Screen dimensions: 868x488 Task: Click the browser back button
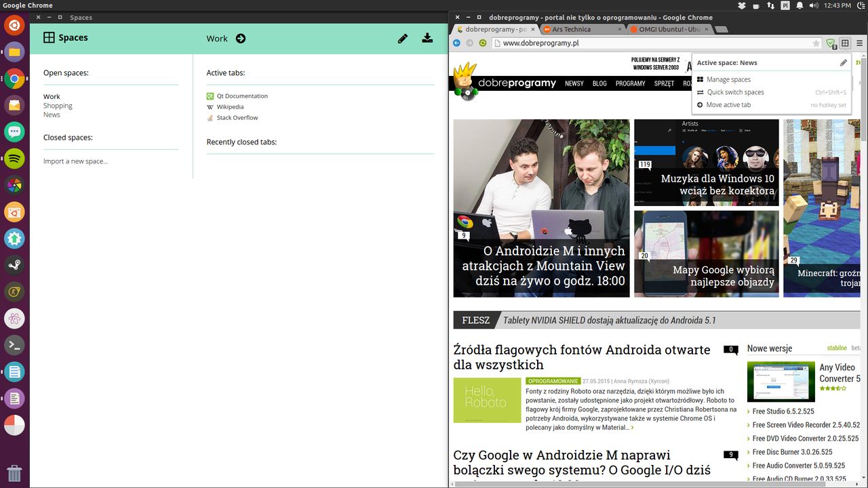click(456, 43)
